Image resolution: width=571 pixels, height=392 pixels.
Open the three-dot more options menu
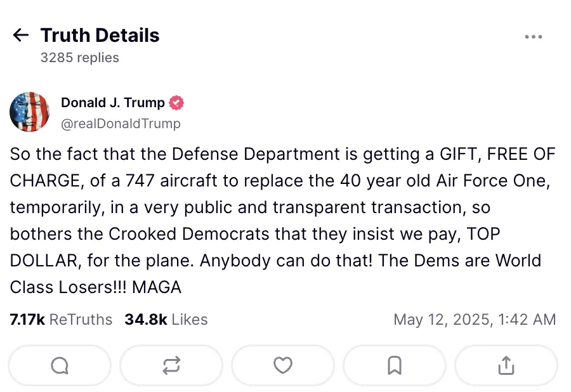(x=534, y=37)
